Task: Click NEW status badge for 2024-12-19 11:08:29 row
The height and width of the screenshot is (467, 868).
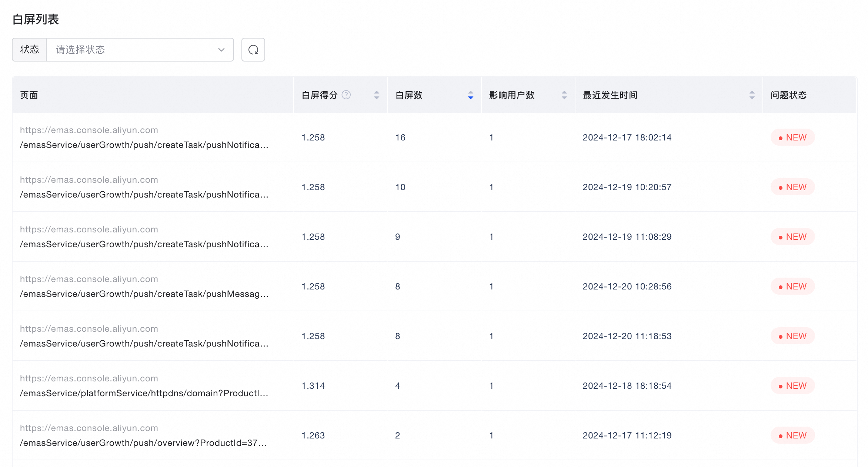Action: [792, 237]
